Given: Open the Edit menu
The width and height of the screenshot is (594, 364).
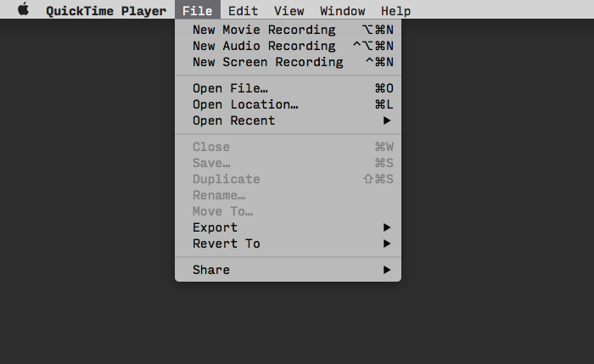Looking at the screenshot, I should pyautogui.click(x=243, y=11).
